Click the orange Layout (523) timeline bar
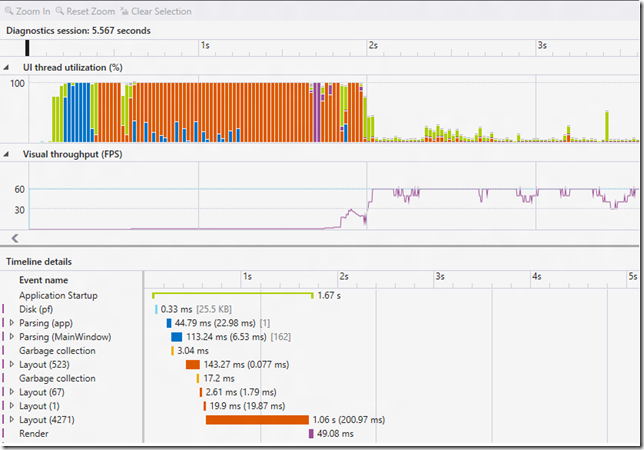Screen dimensions: 644x450 (193, 364)
